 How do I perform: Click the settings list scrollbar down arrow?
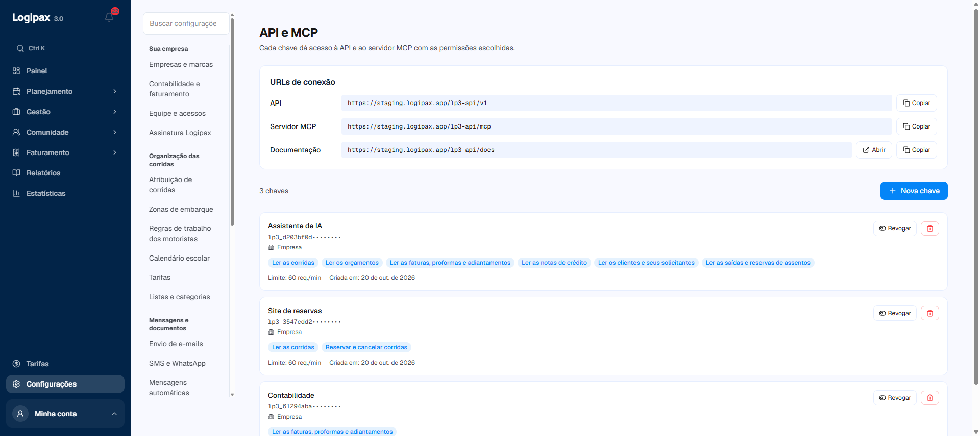232,395
